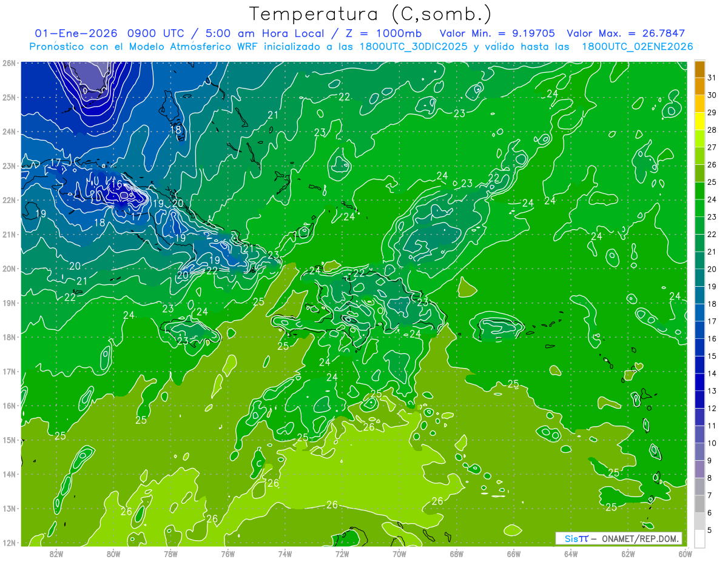Select the color scale value 11
This screenshot has height=562, width=728.
(712, 426)
